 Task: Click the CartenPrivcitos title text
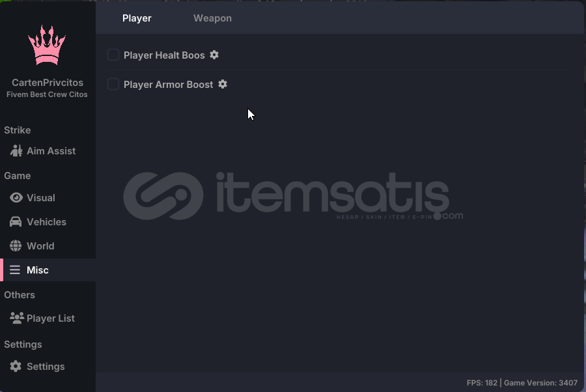(48, 83)
